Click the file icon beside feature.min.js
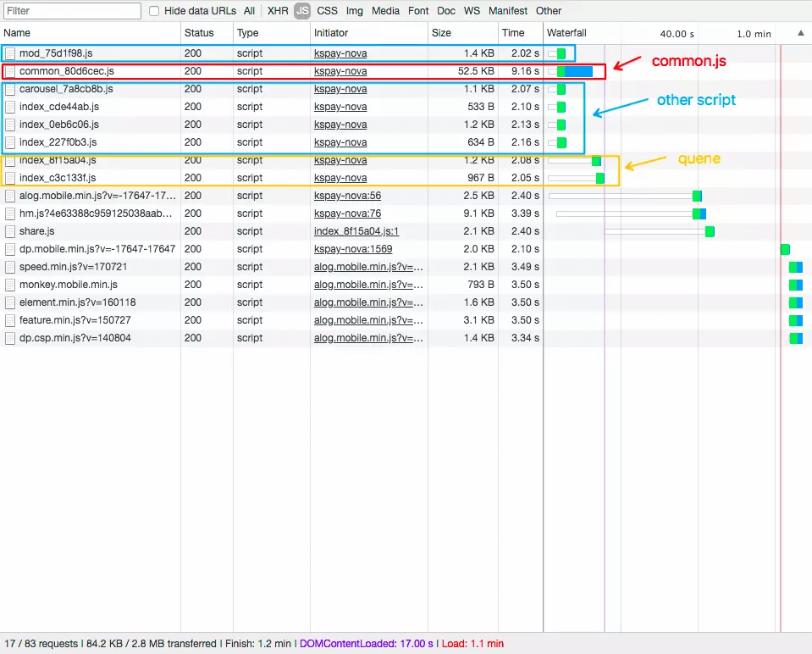The width and height of the screenshot is (812, 654). [10, 320]
